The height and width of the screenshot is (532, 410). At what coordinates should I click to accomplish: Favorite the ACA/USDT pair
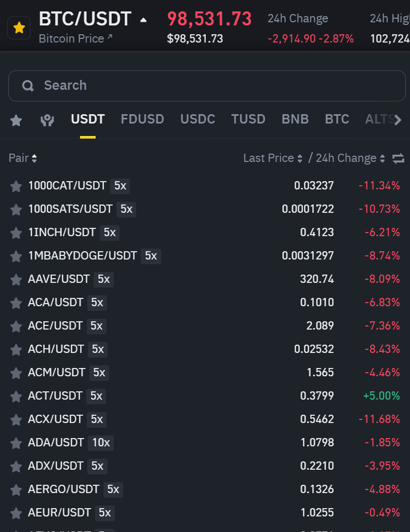(x=16, y=303)
